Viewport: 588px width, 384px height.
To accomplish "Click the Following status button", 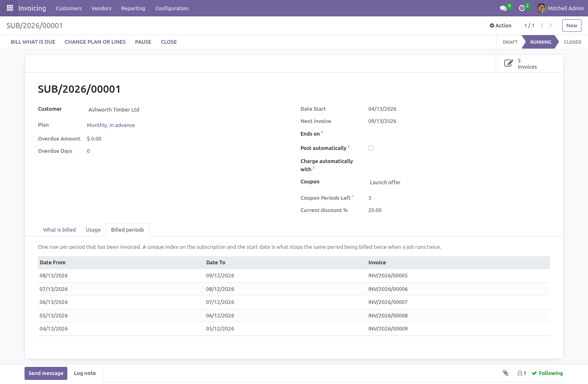I will pos(547,373).
